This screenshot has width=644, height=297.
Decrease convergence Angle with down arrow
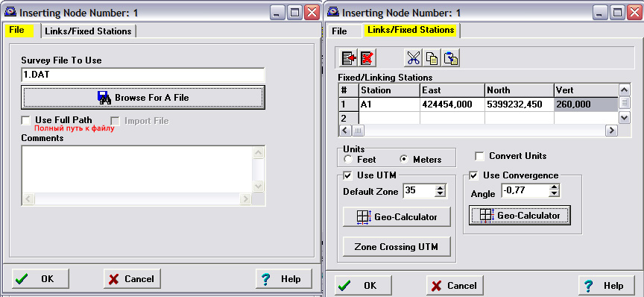point(554,193)
